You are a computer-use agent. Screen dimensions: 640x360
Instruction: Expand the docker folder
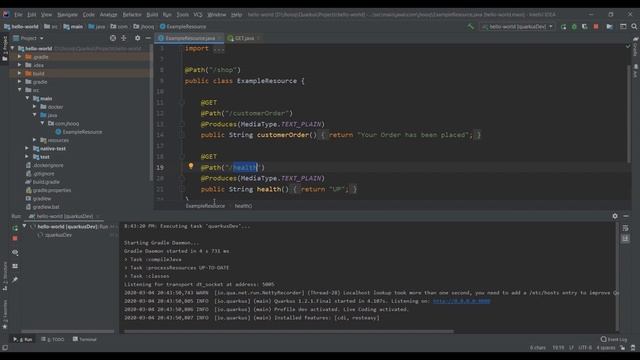[x=35, y=107]
